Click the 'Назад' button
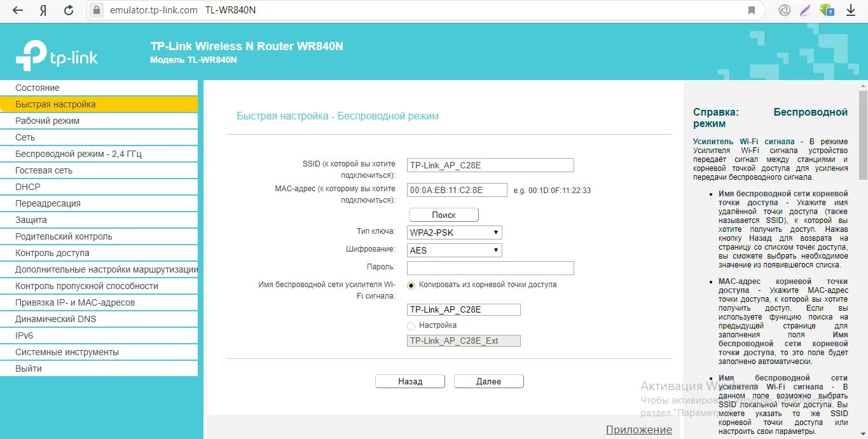 coord(410,381)
